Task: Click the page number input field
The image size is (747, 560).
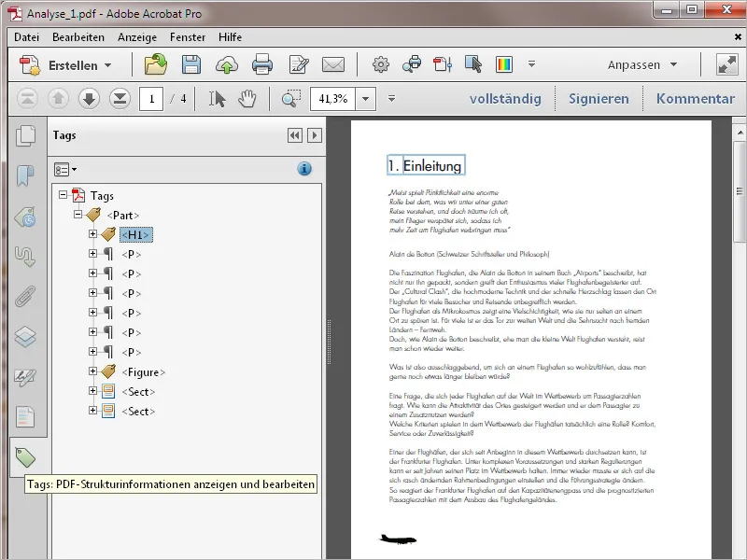Action: click(151, 97)
